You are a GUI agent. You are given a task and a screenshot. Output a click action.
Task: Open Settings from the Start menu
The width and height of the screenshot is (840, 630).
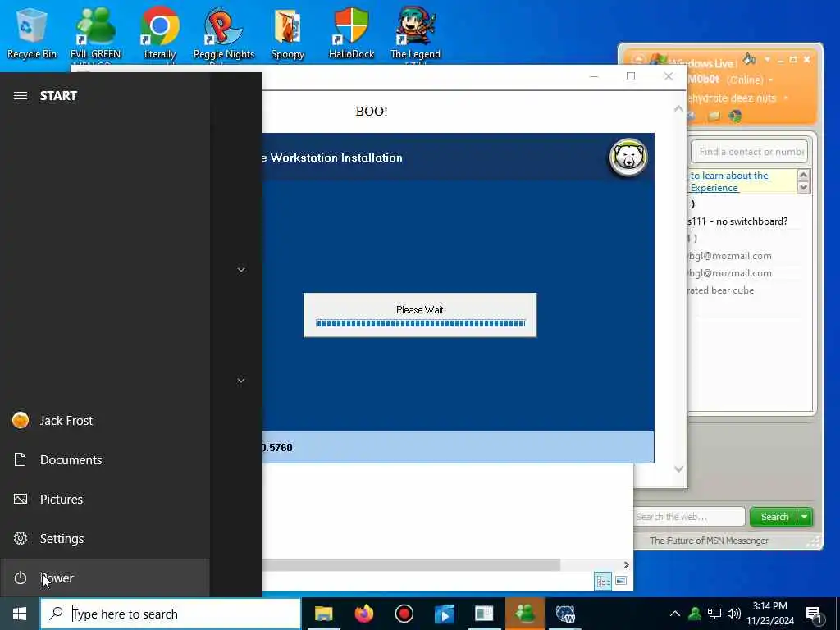[x=104, y=538]
